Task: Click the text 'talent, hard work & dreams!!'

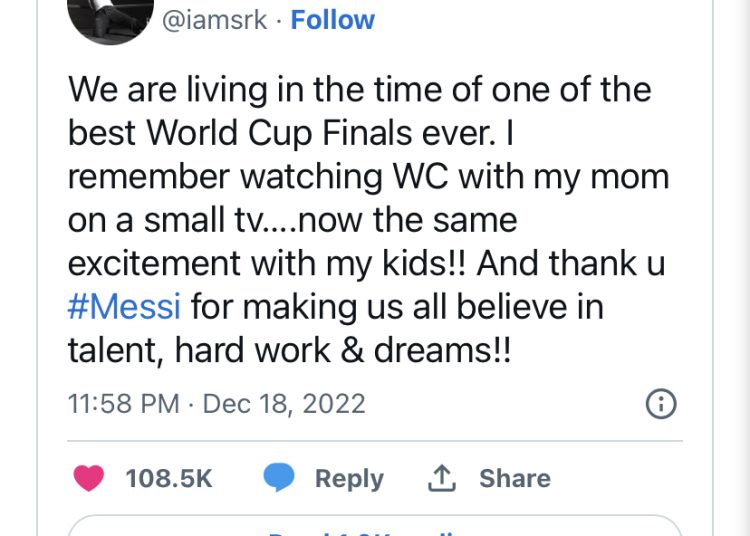Action: tap(290, 350)
